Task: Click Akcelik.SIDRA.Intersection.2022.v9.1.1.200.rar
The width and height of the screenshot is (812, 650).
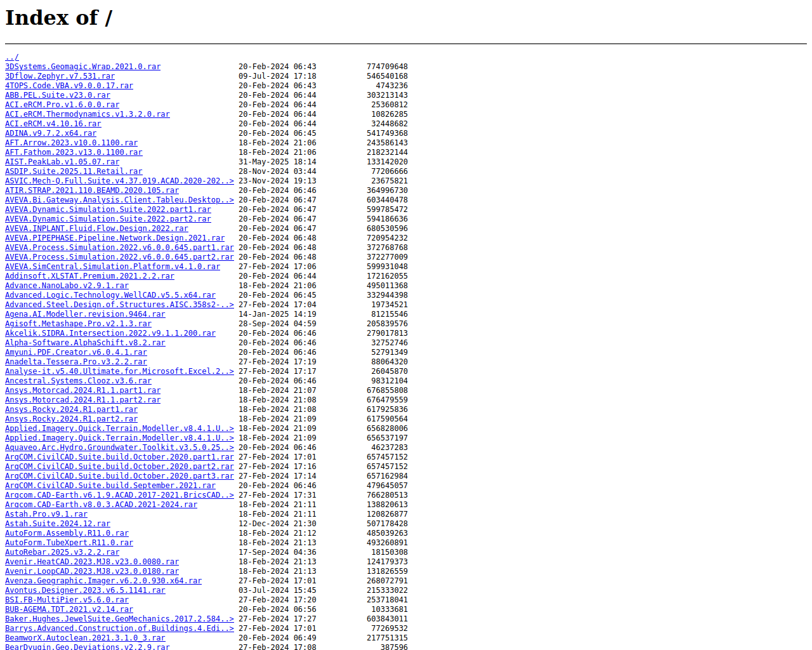Action: click(x=110, y=333)
